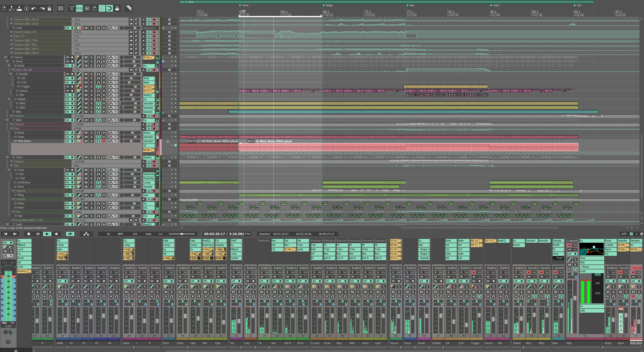Mute track 56 Bass
This screenshot has height=352, width=644.
click(x=86, y=112)
